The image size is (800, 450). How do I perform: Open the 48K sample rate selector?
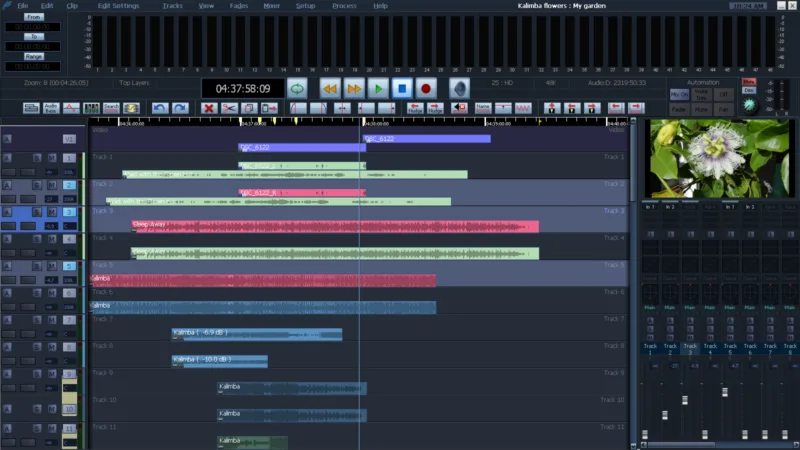[x=551, y=83]
